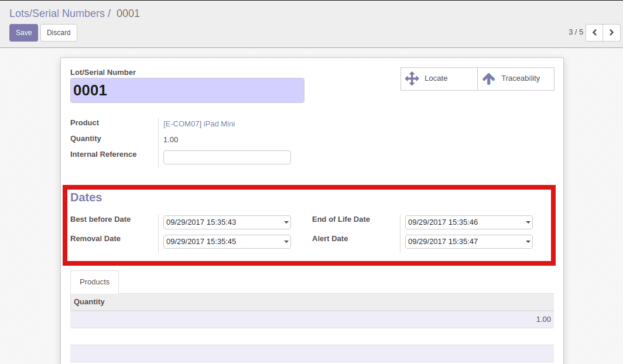Image resolution: width=623 pixels, height=364 pixels.
Task: Open the Lots/Serial Numbers breadcrumb
Action: tap(57, 13)
